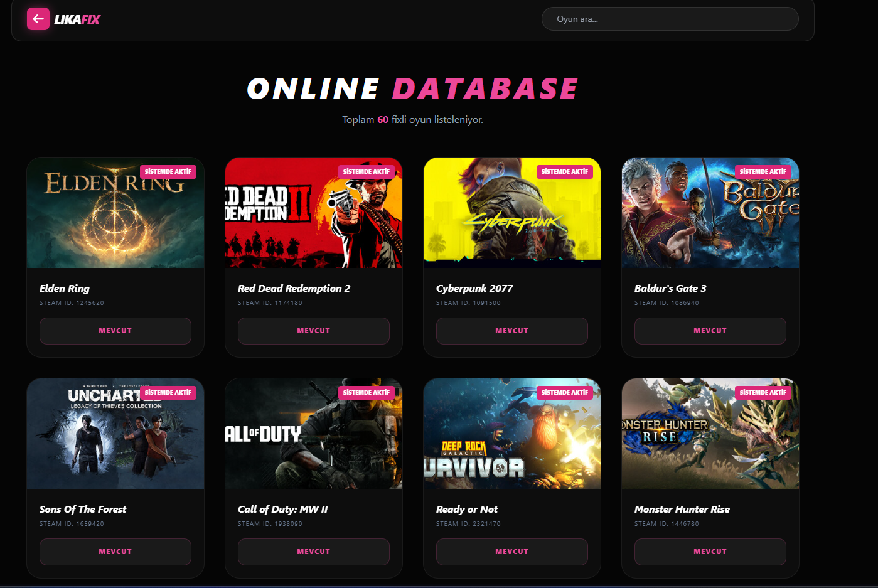
Task: Click the MEVCUT button for Ready or Not
Action: point(512,552)
